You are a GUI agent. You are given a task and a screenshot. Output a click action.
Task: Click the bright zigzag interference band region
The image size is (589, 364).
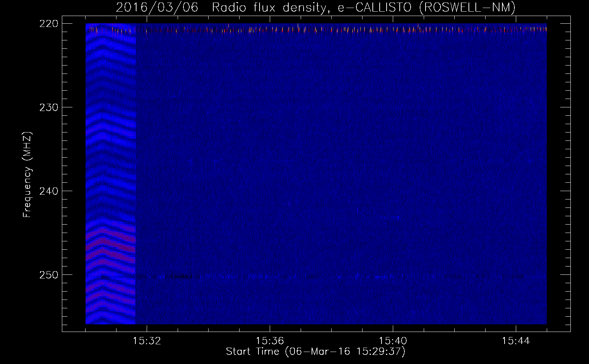tap(111, 174)
